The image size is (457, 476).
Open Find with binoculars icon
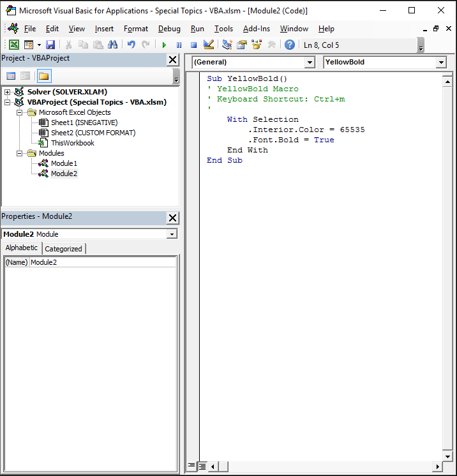113,45
